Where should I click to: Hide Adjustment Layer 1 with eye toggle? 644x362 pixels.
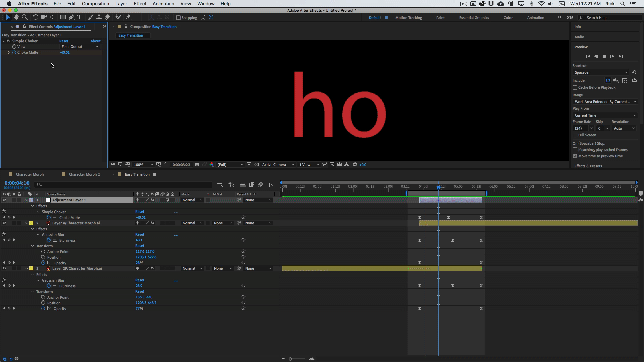click(x=4, y=200)
